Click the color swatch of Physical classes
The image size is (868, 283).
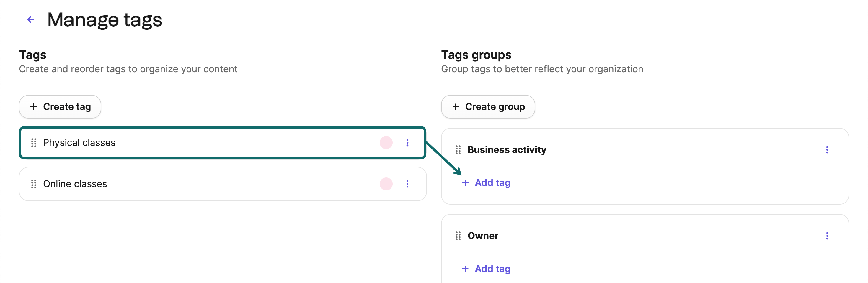[386, 143]
